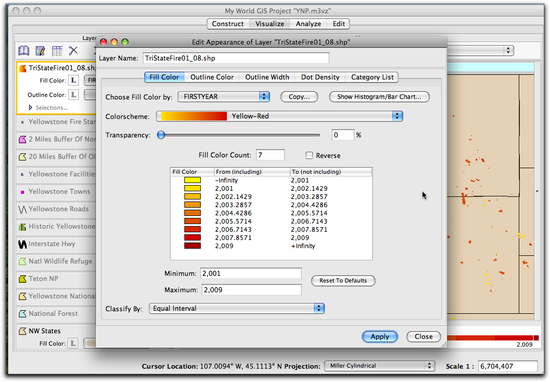Viewport: 550px width, 382px height.
Task: Click the Teton NP layer icon
Action: [22, 279]
